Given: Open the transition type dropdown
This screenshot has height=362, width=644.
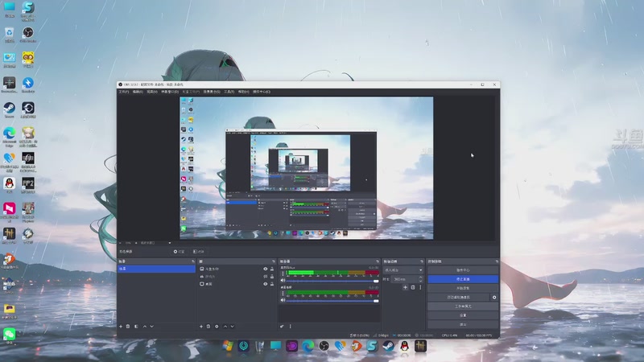Looking at the screenshot, I should (403, 270).
